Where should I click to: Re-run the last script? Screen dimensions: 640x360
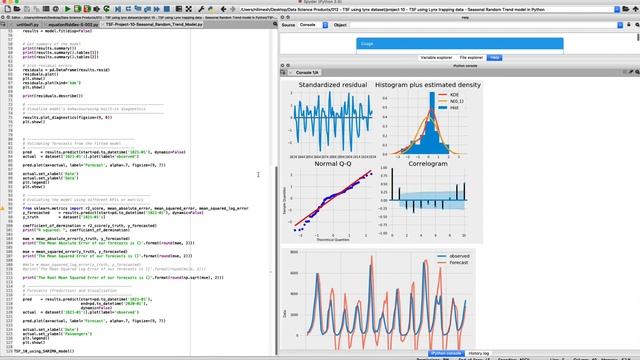pyautogui.click(x=107, y=9)
